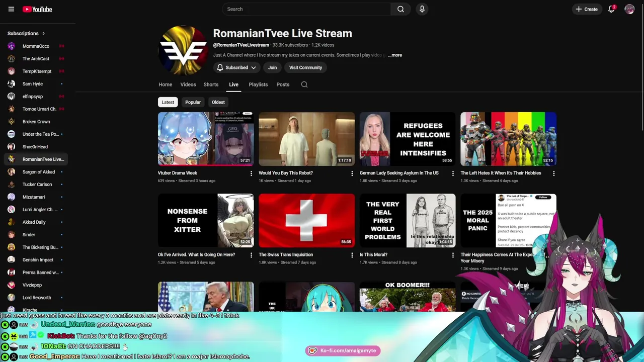Screen dimensions: 644x362
Task: Open Vivziepop subscription channel
Action: point(36,285)
